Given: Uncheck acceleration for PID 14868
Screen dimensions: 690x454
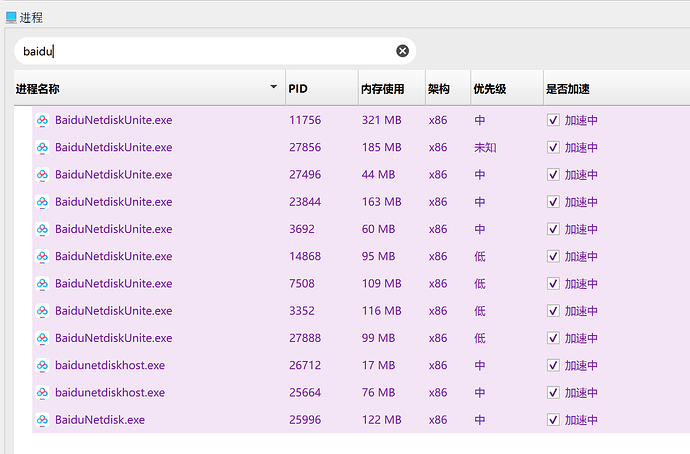Looking at the screenshot, I should [x=553, y=256].
